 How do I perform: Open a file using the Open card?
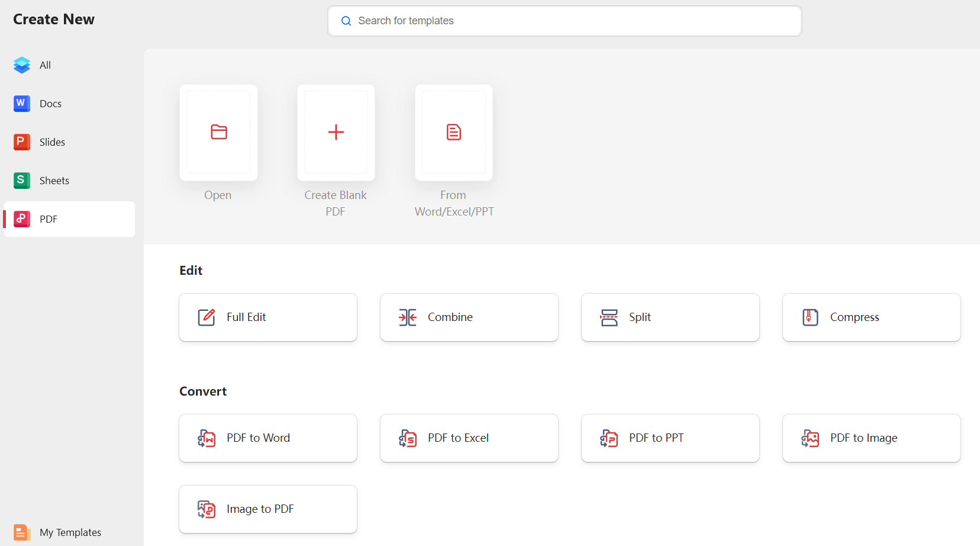218,133
